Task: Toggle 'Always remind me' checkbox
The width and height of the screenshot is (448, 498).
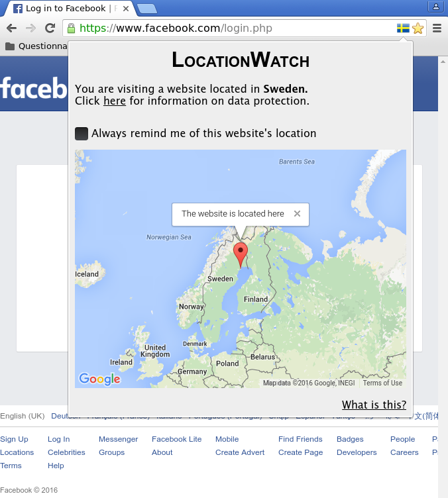Action: pos(82,133)
